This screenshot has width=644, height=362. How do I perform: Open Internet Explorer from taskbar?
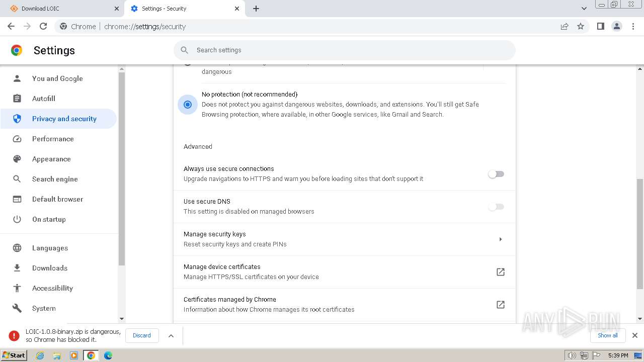[x=40, y=355]
